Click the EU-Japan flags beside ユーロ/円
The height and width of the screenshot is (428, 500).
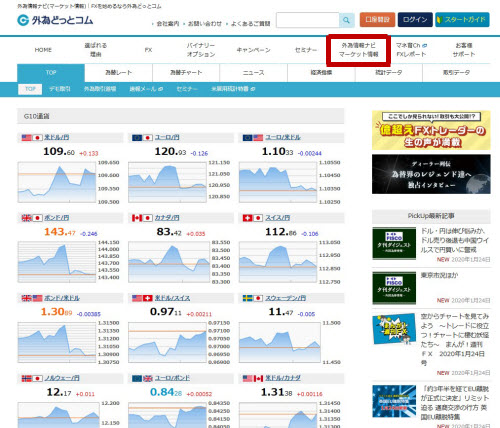tap(142, 137)
